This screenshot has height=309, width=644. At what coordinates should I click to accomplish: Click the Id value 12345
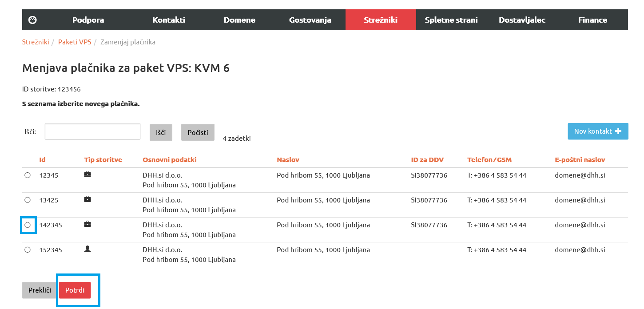pyautogui.click(x=49, y=175)
